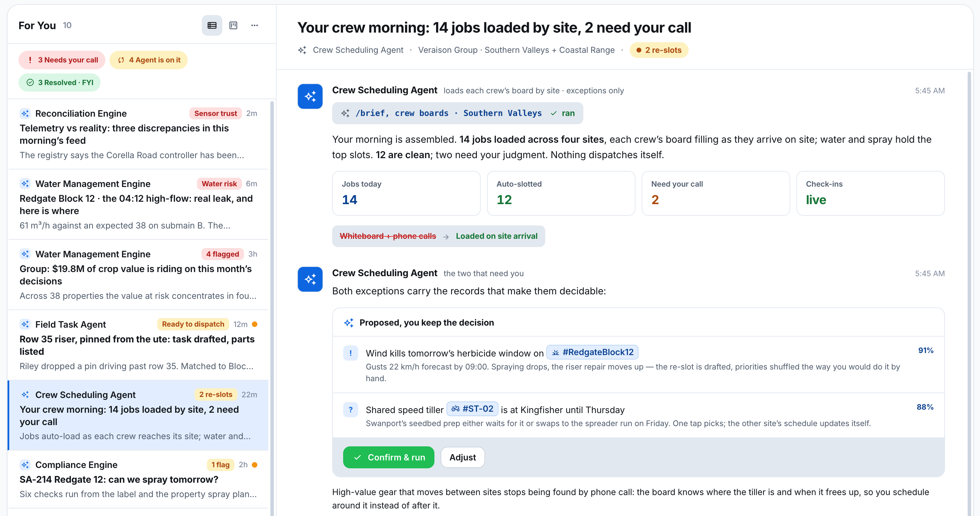
Task: Open the #ST-02 tiller tag link
Action: (x=472, y=409)
